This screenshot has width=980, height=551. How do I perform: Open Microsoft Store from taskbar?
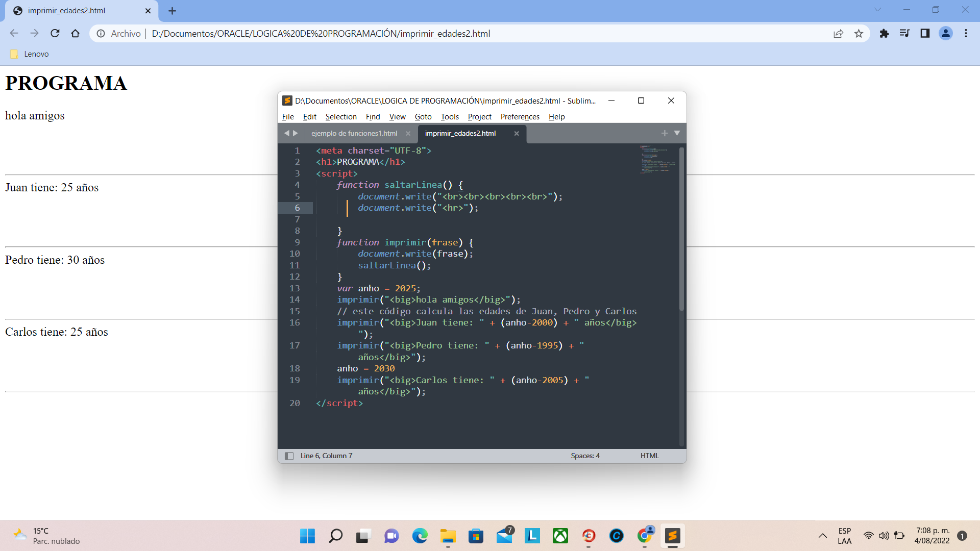(x=476, y=536)
